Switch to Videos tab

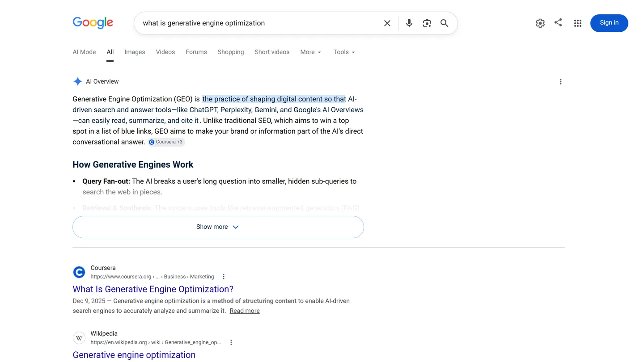(165, 52)
